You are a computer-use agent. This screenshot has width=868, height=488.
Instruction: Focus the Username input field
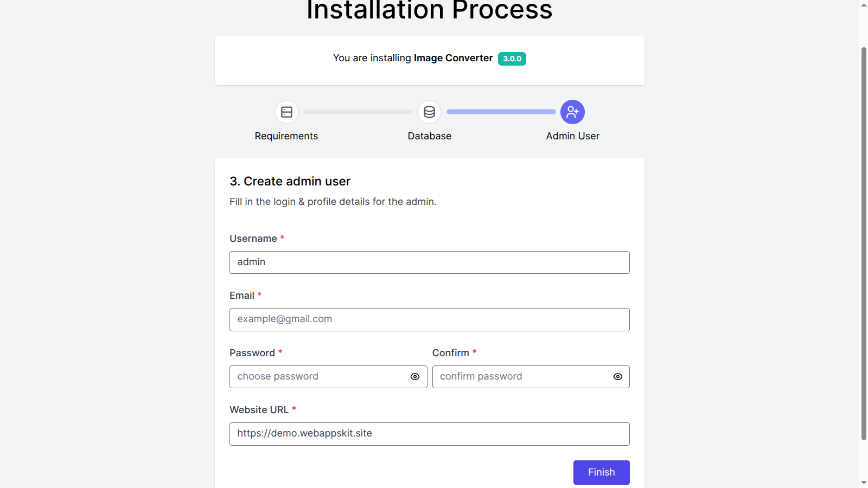tap(429, 262)
